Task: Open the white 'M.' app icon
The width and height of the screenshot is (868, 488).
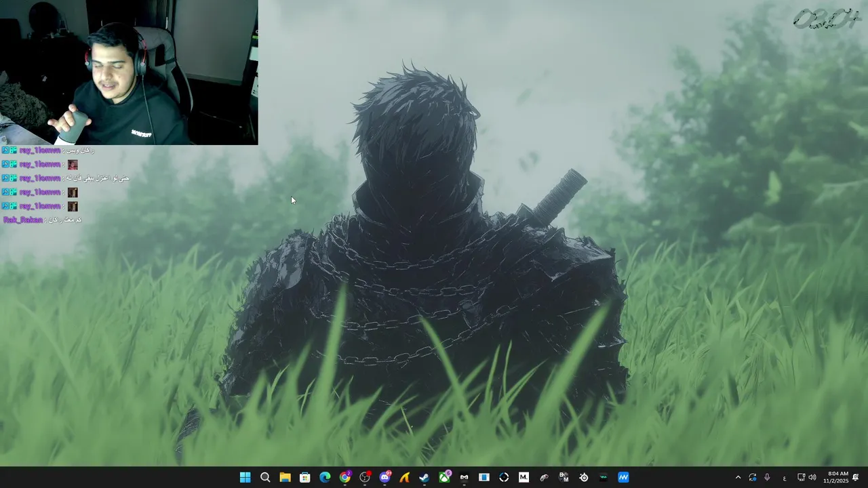Action: point(524,477)
